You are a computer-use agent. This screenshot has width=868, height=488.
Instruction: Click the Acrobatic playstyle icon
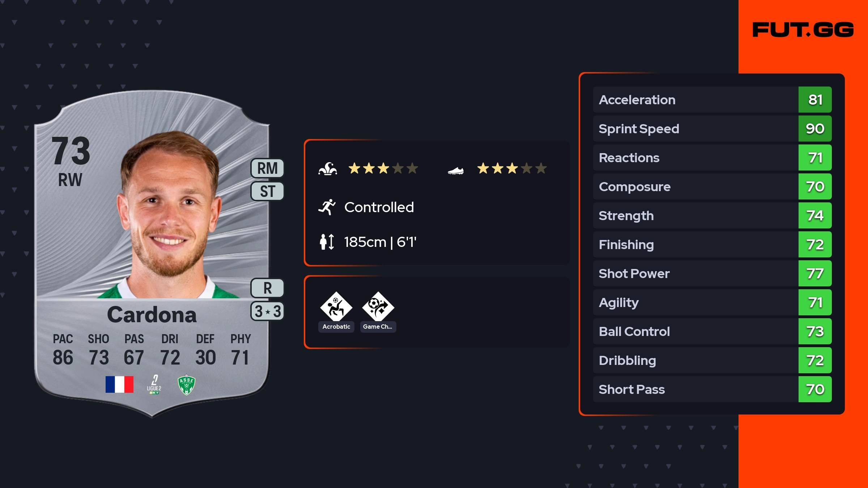pyautogui.click(x=336, y=307)
